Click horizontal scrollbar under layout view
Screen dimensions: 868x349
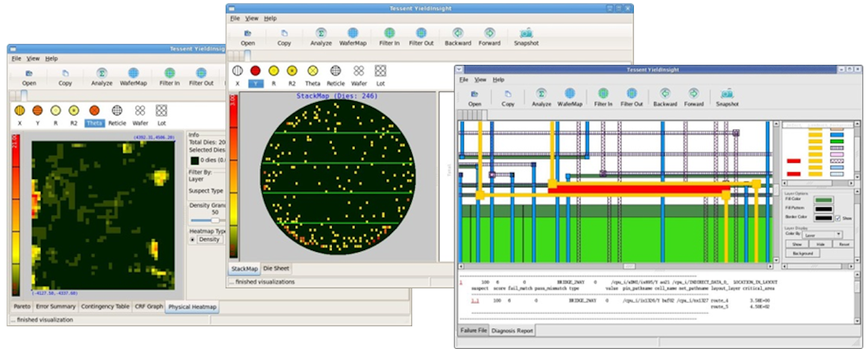point(615,266)
